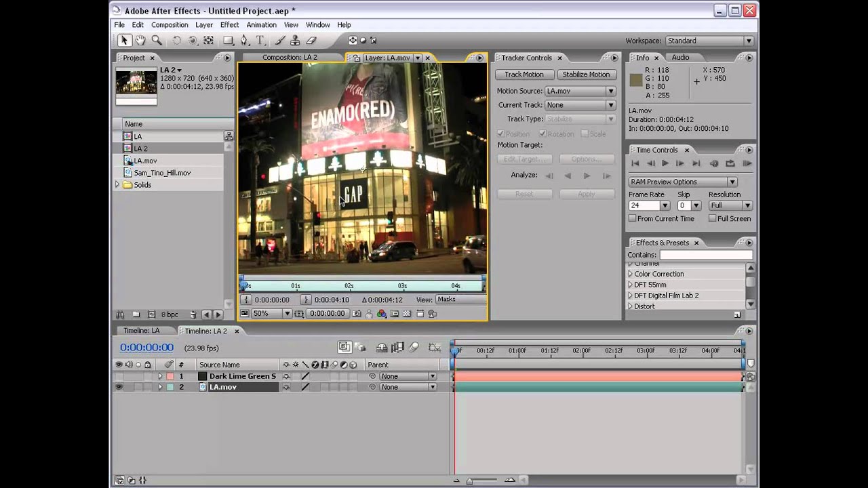Click the Local Axis Mode icon
868x488 pixels.
point(353,41)
